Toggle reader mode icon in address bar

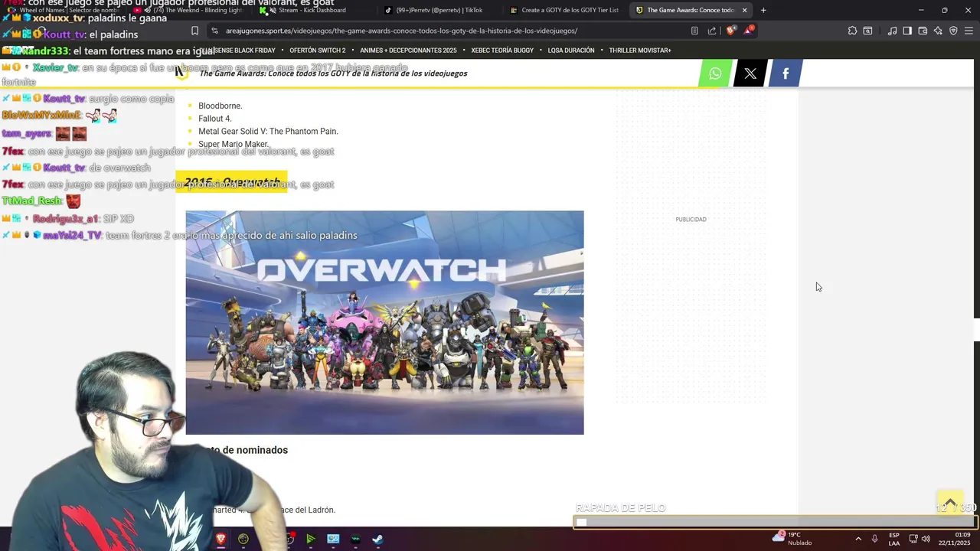click(694, 31)
